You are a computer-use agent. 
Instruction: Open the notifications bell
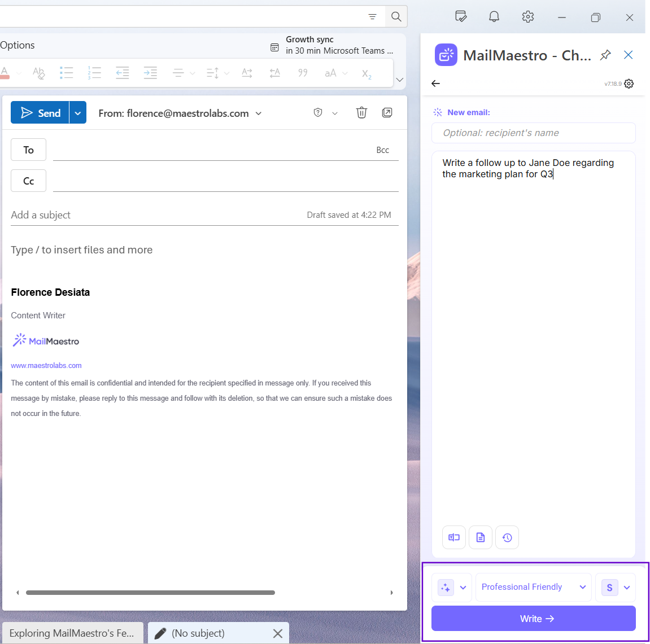click(x=494, y=16)
